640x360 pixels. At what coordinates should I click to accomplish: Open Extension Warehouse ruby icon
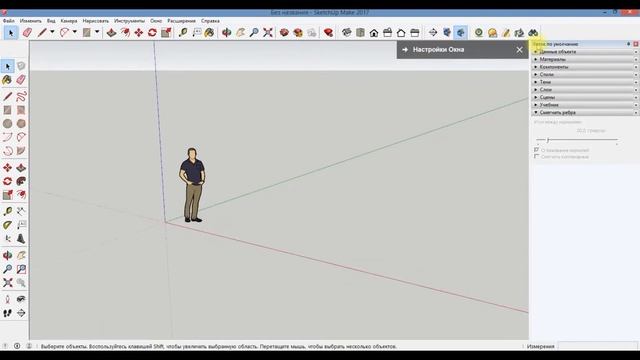coord(328,32)
